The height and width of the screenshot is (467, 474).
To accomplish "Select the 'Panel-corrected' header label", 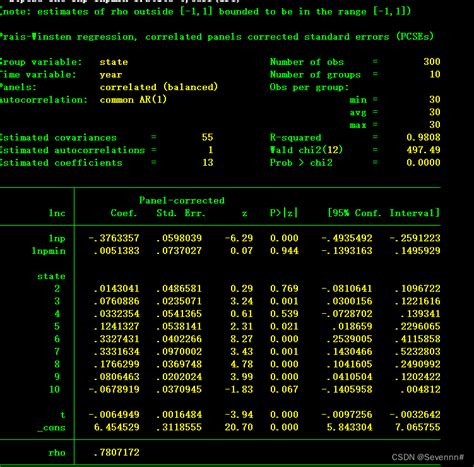I will 182,200.
